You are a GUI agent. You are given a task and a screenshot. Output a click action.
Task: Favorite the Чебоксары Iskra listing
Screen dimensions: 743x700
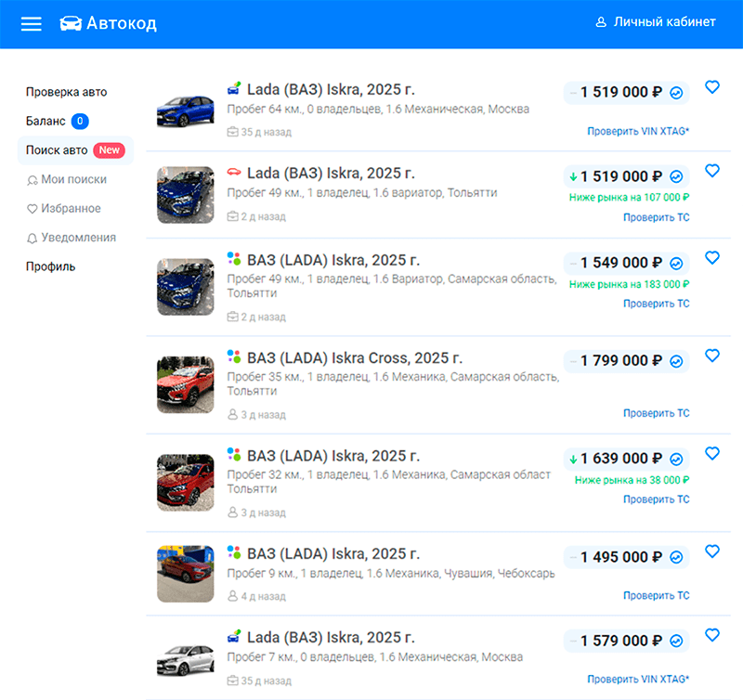712,551
